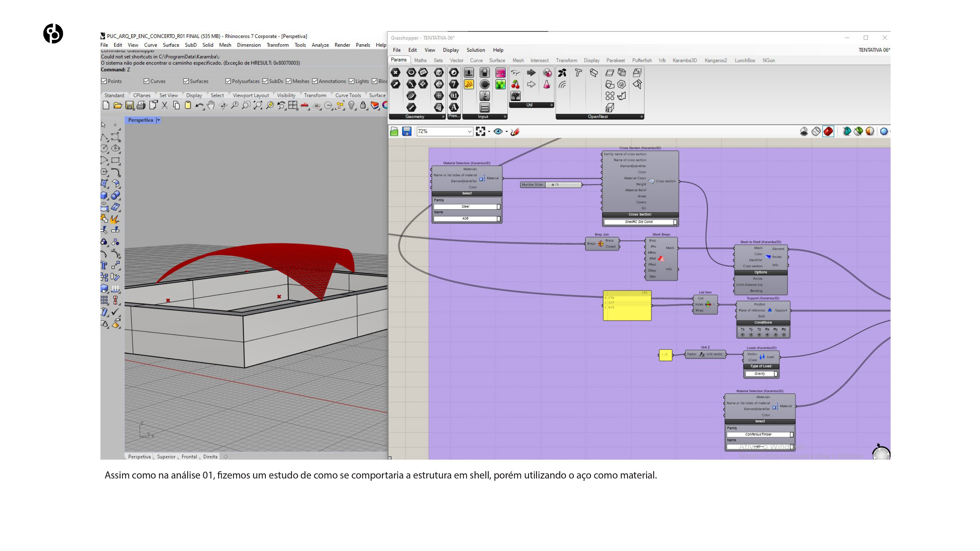Switch to the Frontal viewport tab
The height and width of the screenshot is (551, 980).
(189, 457)
